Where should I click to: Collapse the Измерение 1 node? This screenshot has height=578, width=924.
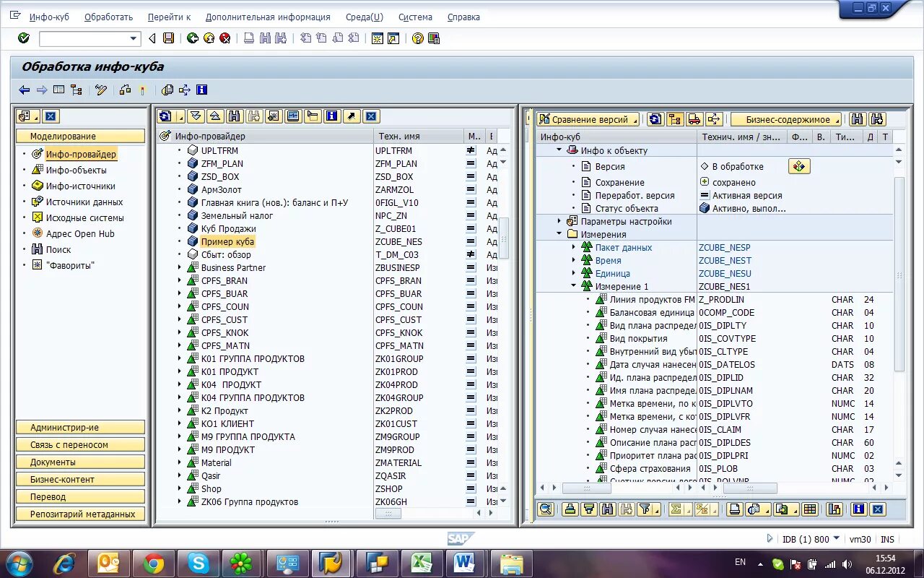(574, 286)
